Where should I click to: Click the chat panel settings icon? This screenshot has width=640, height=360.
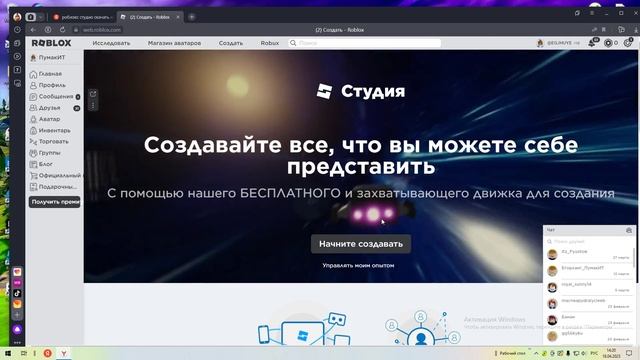(x=629, y=230)
